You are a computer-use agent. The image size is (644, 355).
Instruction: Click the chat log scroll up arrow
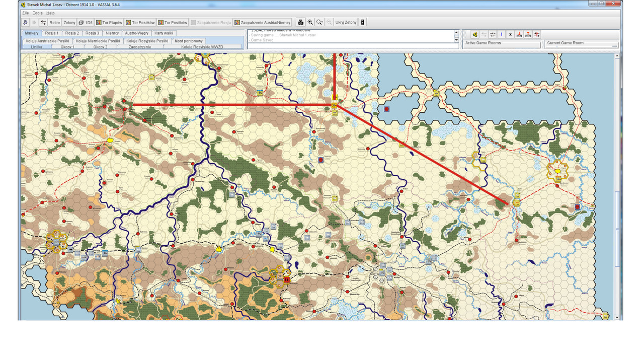[456, 33]
